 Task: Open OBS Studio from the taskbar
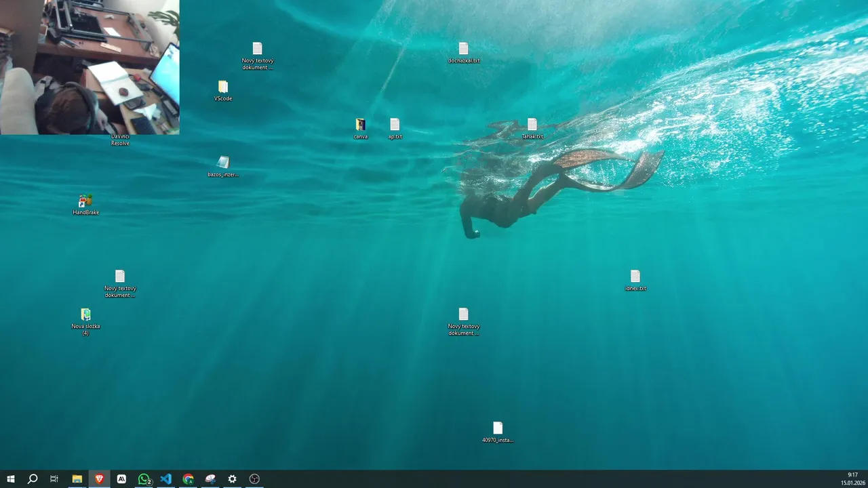tap(254, 479)
